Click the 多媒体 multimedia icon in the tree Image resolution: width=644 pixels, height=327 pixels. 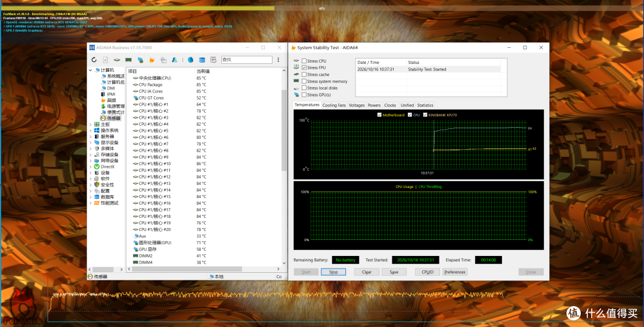(97, 149)
